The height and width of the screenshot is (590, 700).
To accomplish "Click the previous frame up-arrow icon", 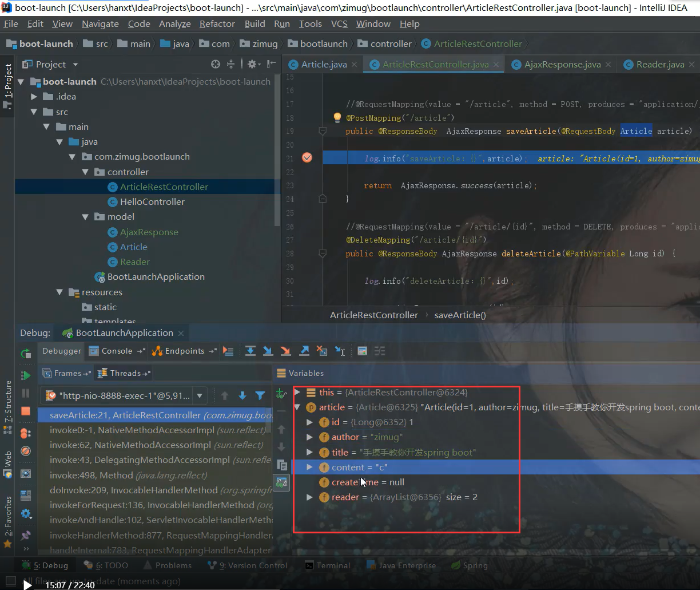I will point(225,395).
